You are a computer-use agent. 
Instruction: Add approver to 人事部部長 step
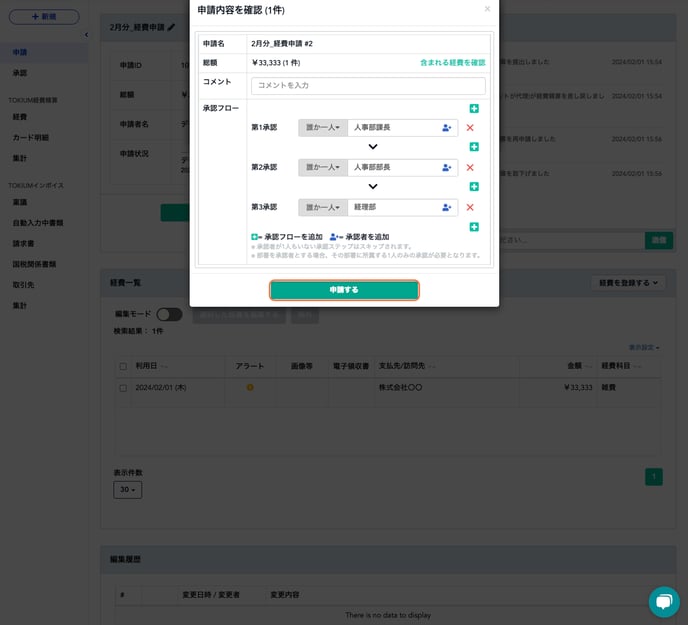(x=447, y=167)
